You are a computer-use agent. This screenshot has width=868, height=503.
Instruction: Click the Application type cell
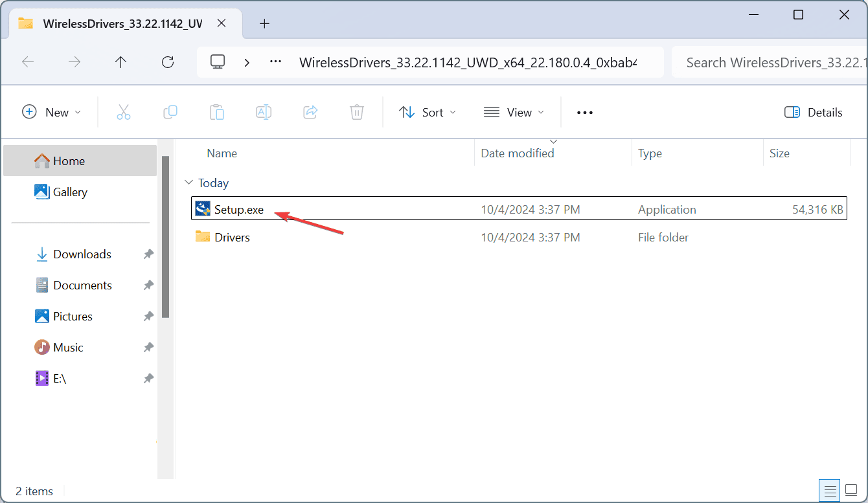[x=667, y=210]
